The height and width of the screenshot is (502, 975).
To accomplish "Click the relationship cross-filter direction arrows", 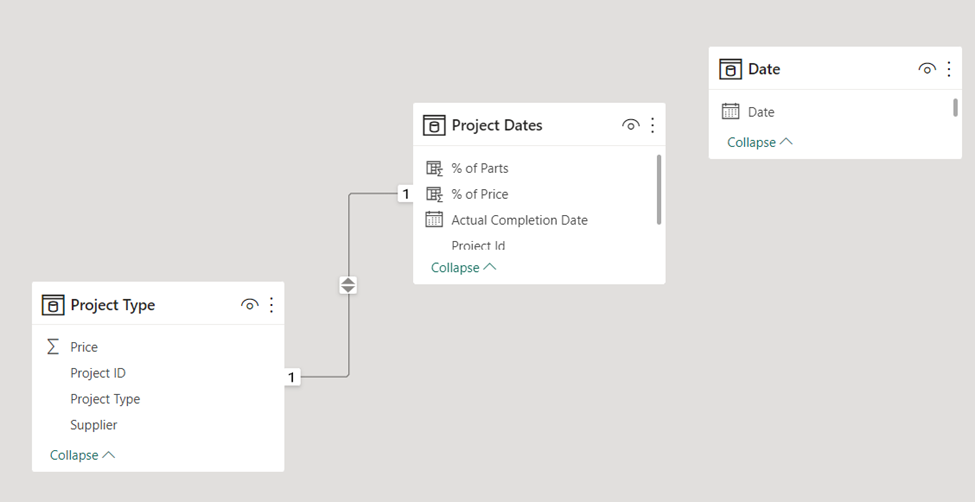I will pyautogui.click(x=348, y=286).
